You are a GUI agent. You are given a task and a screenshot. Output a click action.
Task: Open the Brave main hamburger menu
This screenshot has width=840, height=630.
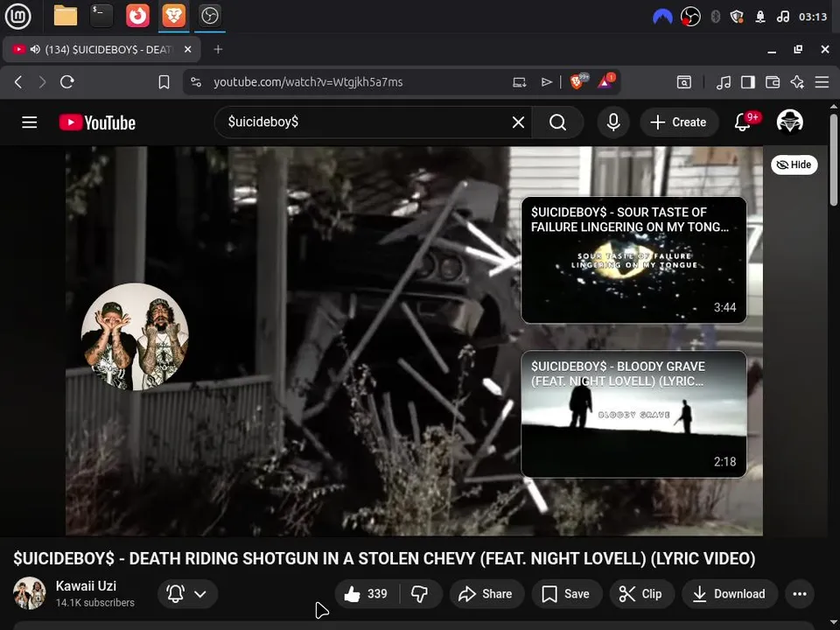822,82
